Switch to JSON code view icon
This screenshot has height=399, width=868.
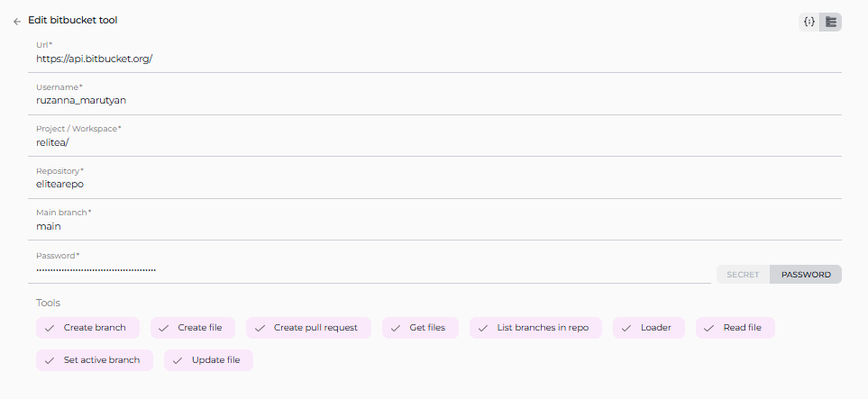point(809,22)
